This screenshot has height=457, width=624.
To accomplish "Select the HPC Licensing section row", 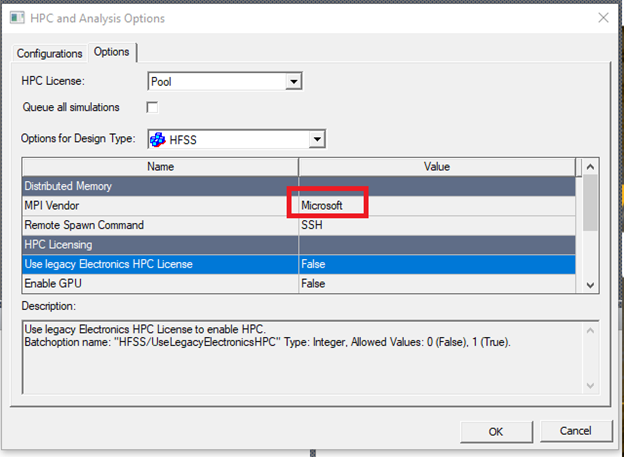I will tap(299, 245).
